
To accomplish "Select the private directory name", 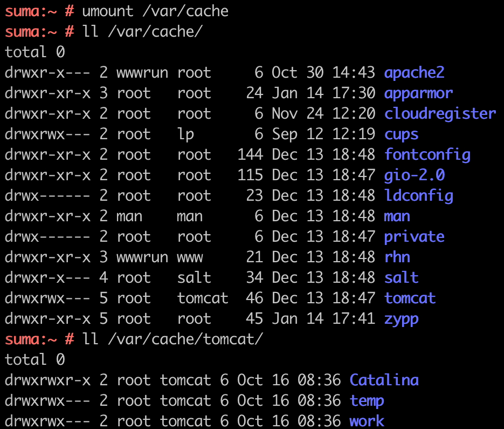I will pyautogui.click(x=414, y=237).
